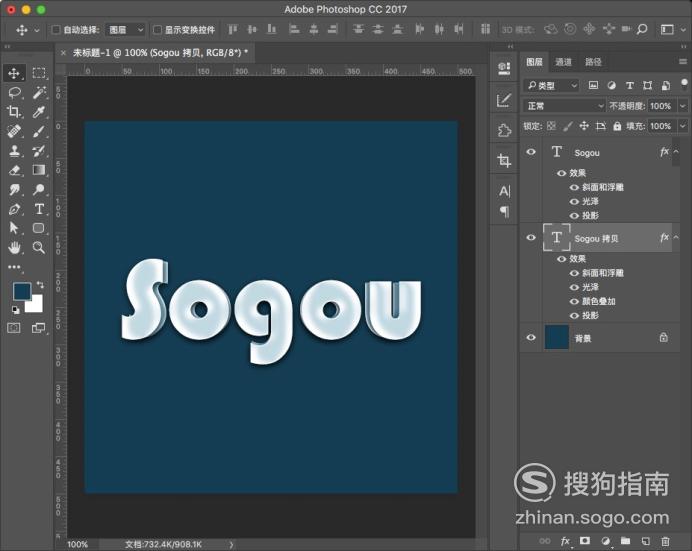Select the 背景 layer thumbnail
Screen dimensions: 692x551
pos(556,337)
